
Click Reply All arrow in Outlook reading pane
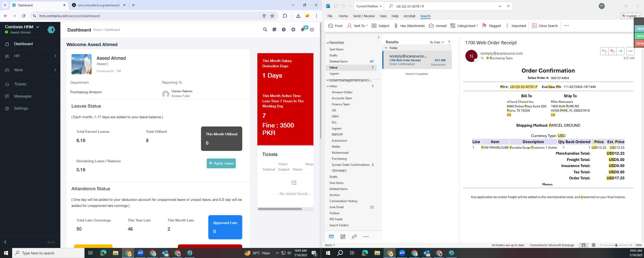pyautogui.click(x=612, y=51)
